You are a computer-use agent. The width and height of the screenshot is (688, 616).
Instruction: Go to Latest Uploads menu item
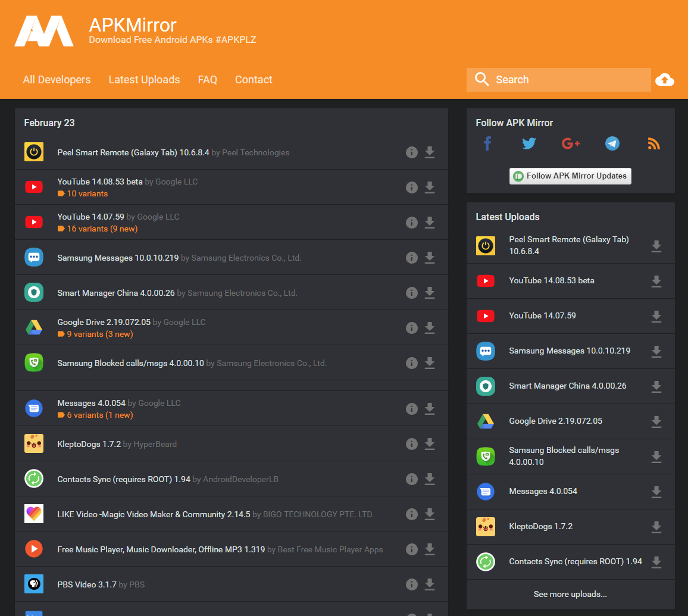tap(144, 80)
